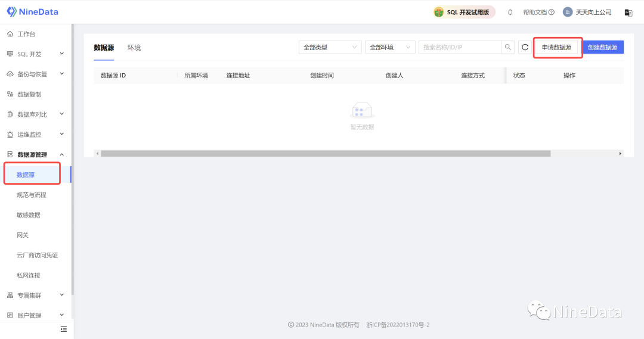The image size is (644, 339).
Task: Click the scrollbar right arrow
Action: [620, 154]
